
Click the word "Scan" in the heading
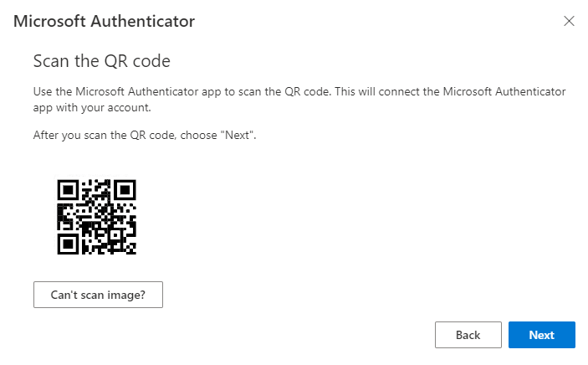tap(49, 61)
